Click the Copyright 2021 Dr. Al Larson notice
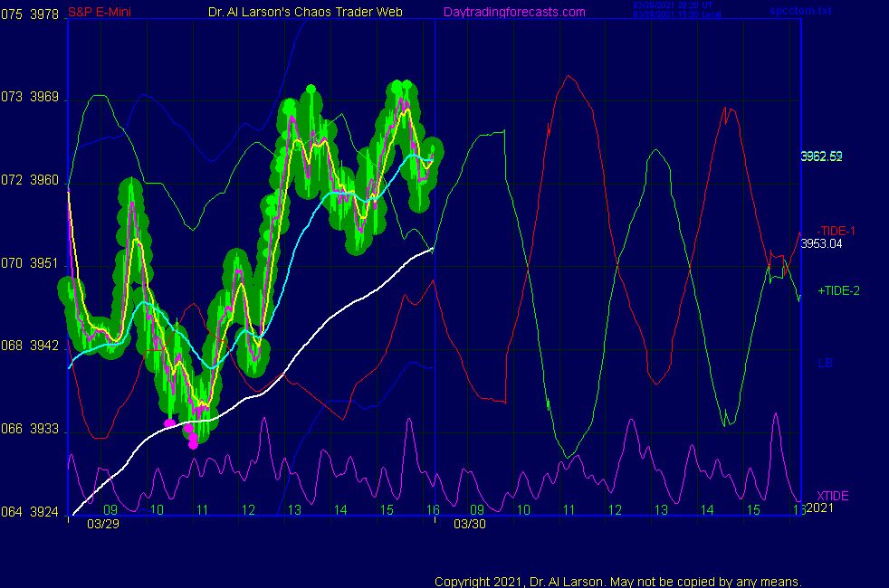Screen dimensions: 889x588 coord(618,582)
